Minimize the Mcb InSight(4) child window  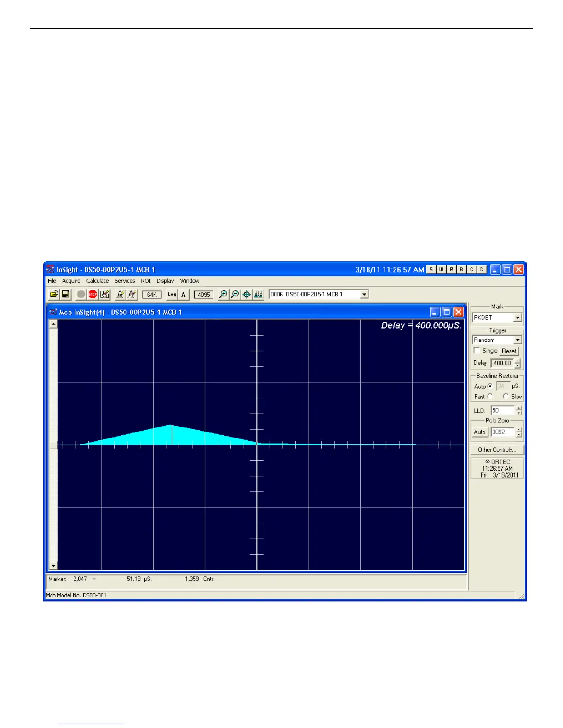click(x=435, y=312)
